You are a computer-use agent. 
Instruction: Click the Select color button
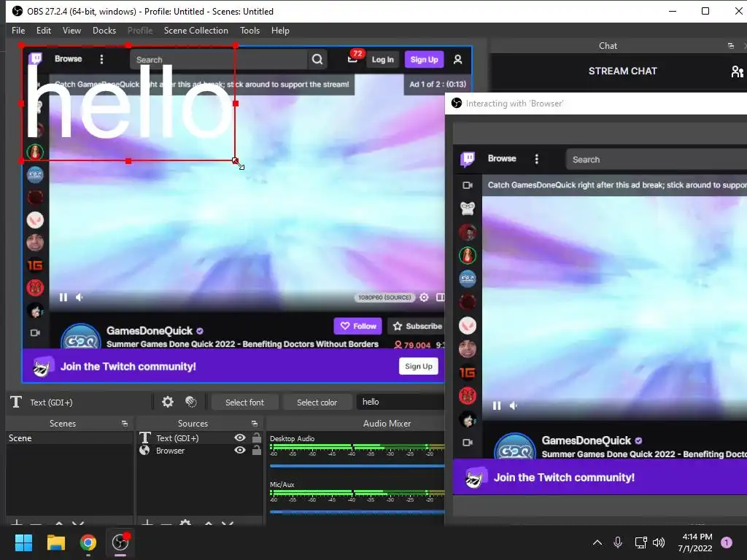[x=317, y=402]
